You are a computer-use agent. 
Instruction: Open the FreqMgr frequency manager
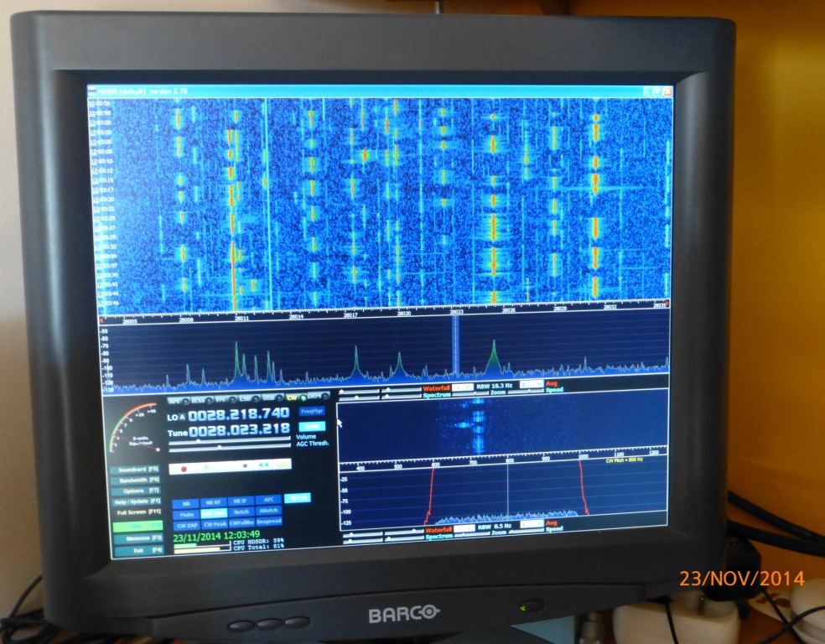(312, 411)
